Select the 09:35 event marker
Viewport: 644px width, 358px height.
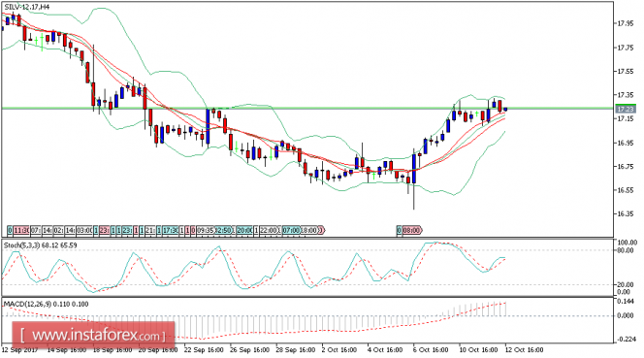coord(206,230)
